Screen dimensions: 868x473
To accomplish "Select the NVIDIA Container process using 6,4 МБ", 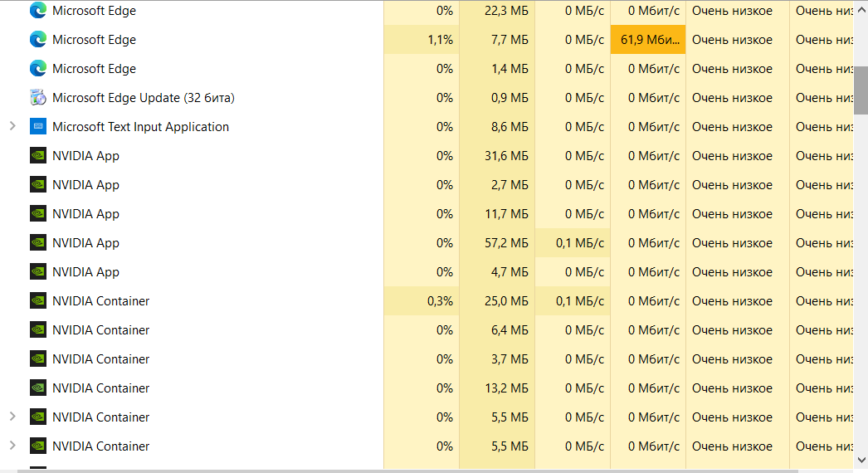I will pos(100,330).
